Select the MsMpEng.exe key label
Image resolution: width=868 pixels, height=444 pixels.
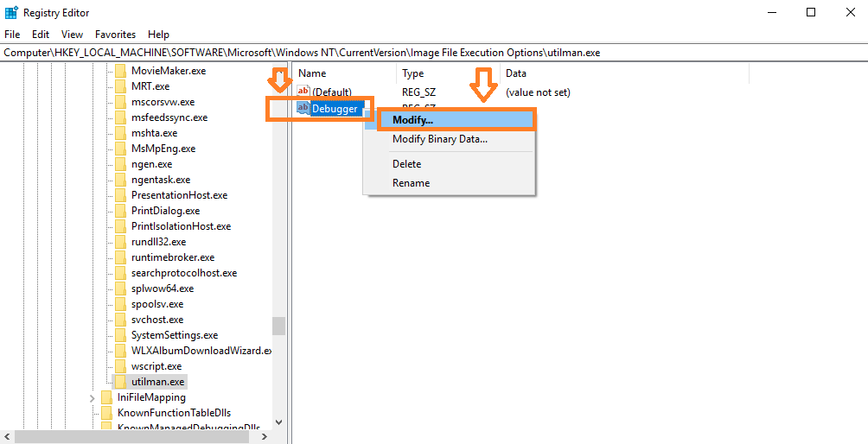[163, 149]
